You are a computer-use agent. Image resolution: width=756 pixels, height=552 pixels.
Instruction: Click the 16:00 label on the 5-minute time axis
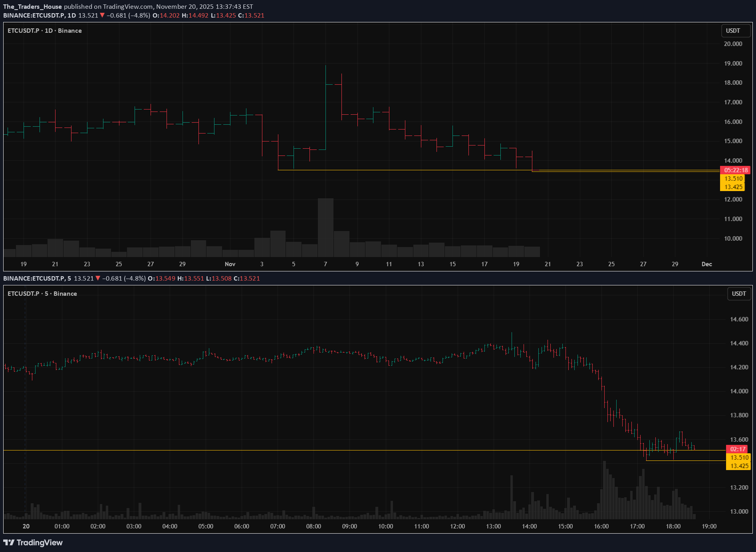[601, 526]
